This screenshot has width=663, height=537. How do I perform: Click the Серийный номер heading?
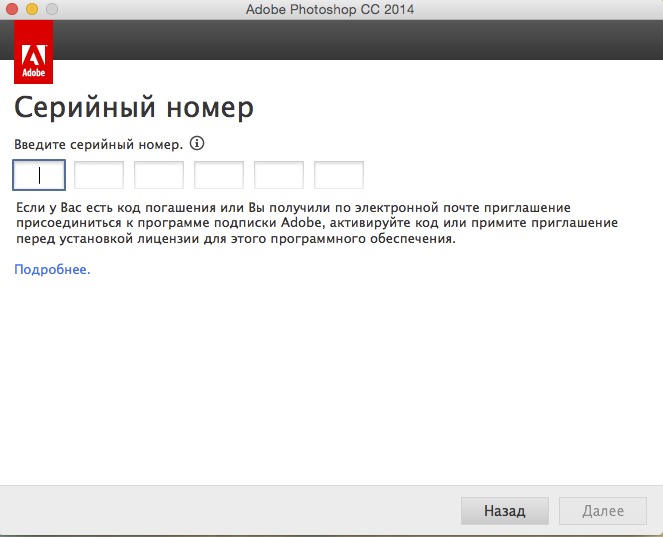134,107
